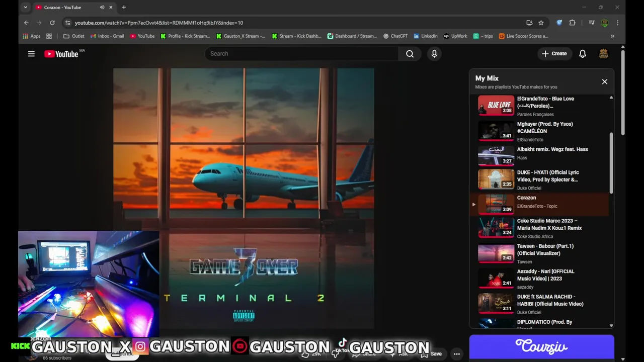Close the My Mix playlist panel
This screenshot has height=362, width=644.
tap(604, 81)
